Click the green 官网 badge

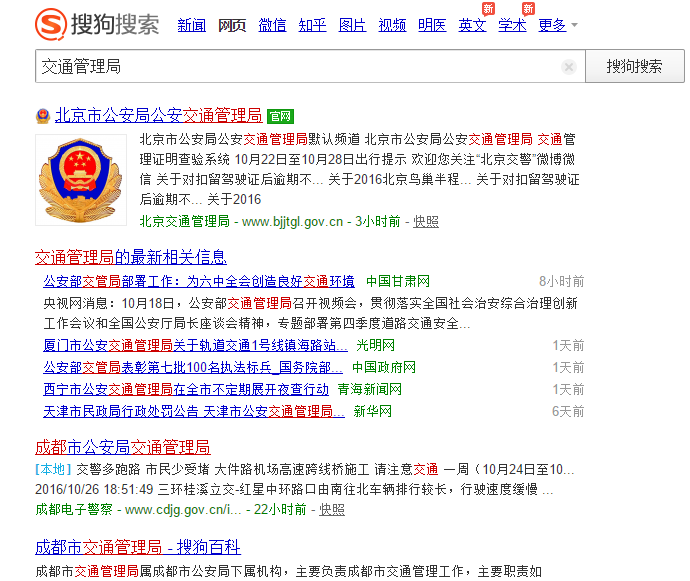280,117
